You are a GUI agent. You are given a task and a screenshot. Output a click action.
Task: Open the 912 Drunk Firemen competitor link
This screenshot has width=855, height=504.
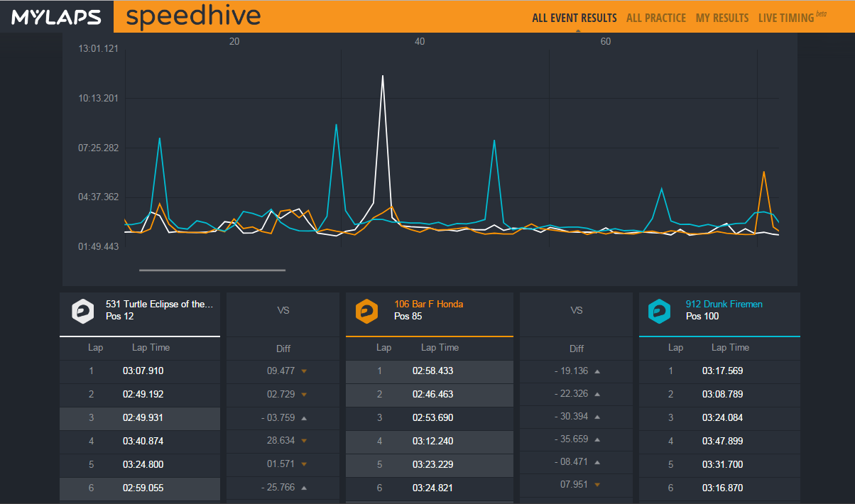[724, 304]
